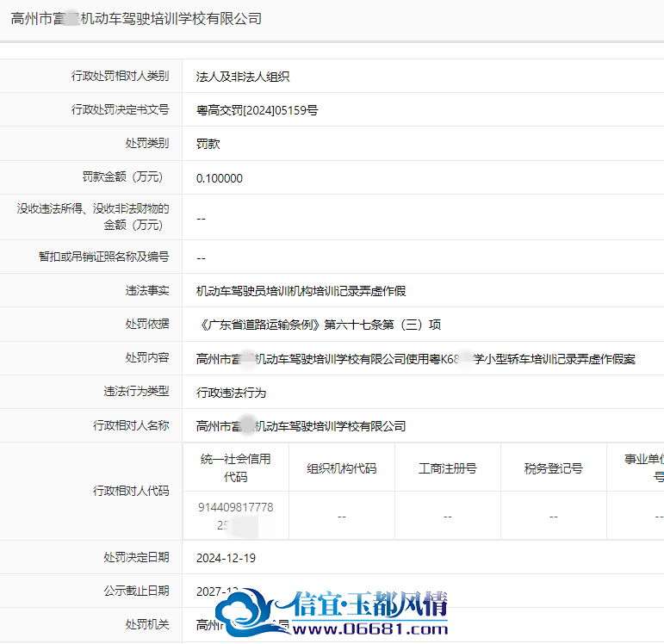Click the 违法行为类型 label

(136, 391)
